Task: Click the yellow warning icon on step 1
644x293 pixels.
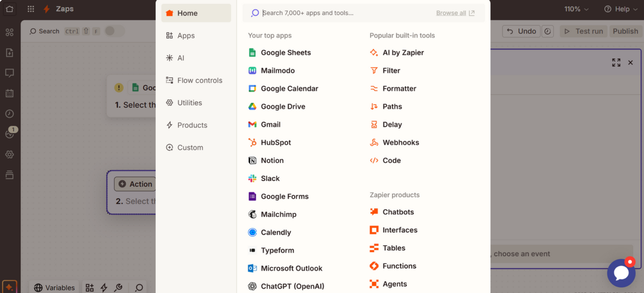Action: (x=119, y=88)
